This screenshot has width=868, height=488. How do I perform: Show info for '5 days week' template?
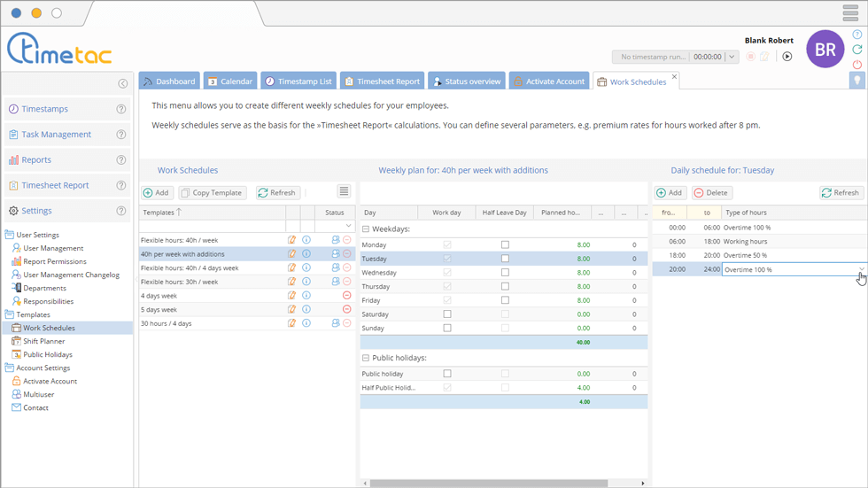tap(306, 309)
